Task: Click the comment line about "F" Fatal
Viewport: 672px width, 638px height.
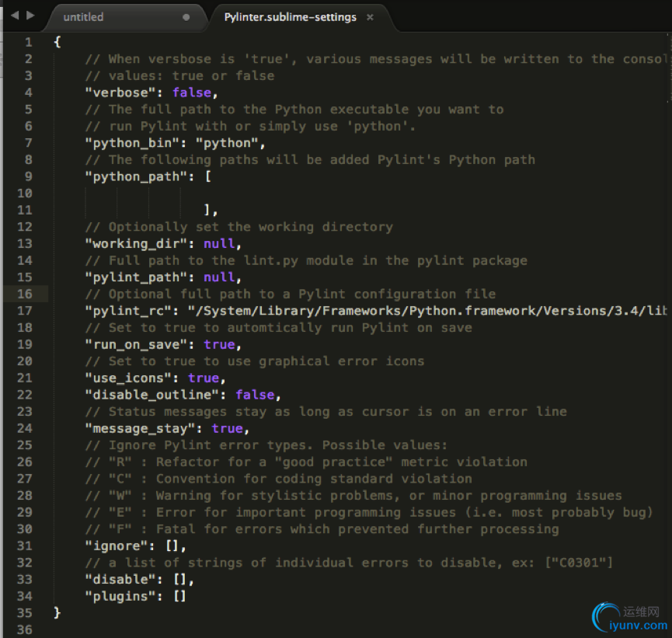Action: 322,529
